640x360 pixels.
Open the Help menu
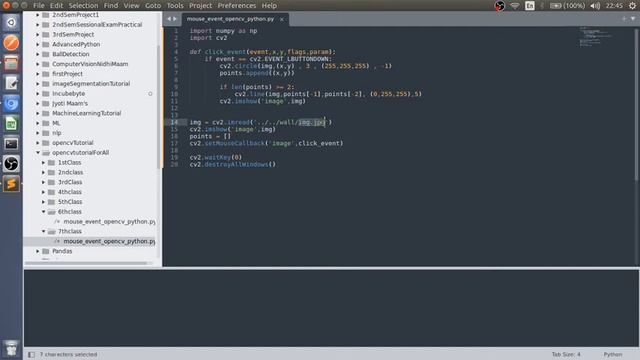tap(269, 6)
